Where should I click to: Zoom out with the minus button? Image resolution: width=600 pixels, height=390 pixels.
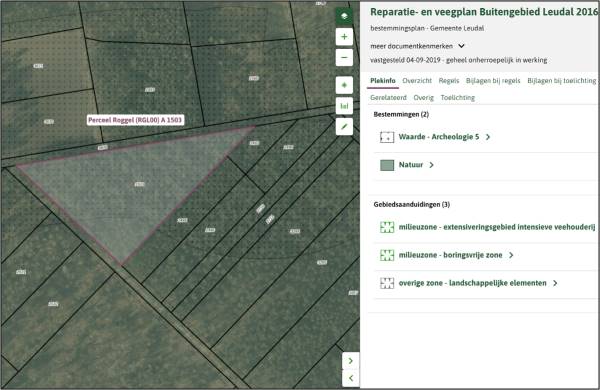pos(344,58)
